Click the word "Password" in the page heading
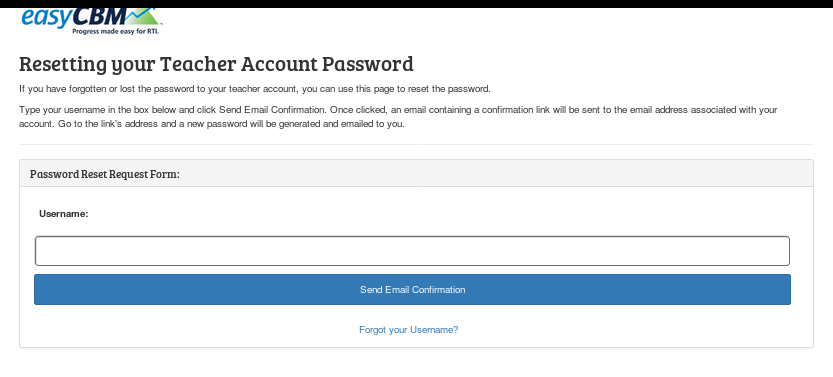 (368, 64)
